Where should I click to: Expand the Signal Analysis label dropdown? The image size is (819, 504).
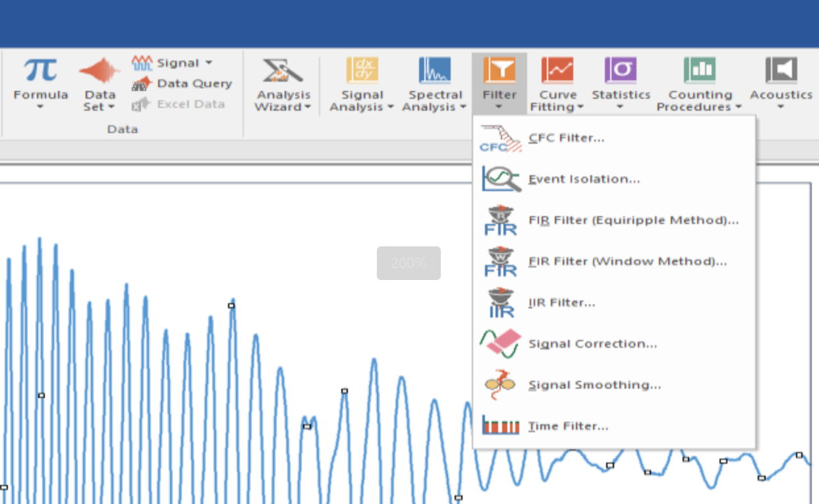coord(362,101)
